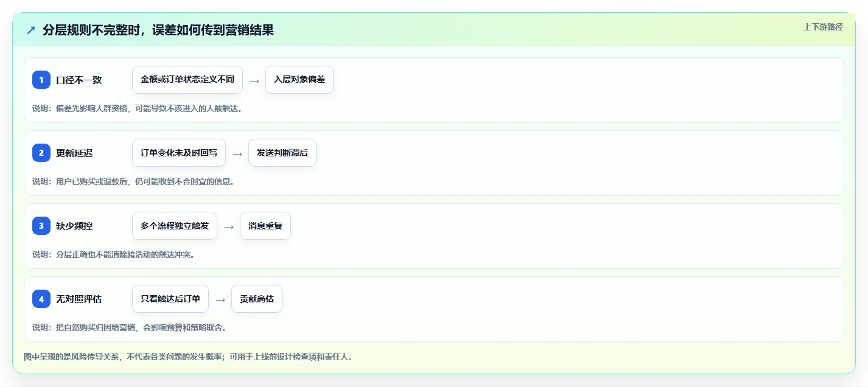This screenshot has width=868, height=387.
Task: Select the 消息重复 chip
Action: coord(265,226)
